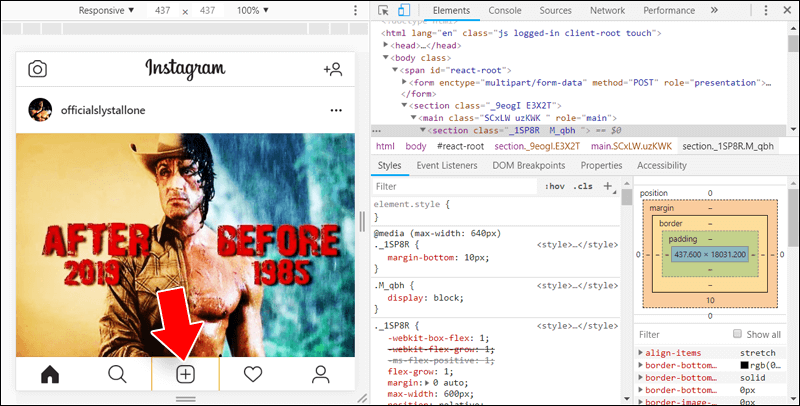Screen dimensions: 800x406
Task: Switch to the Sources tab
Action: click(556, 10)
